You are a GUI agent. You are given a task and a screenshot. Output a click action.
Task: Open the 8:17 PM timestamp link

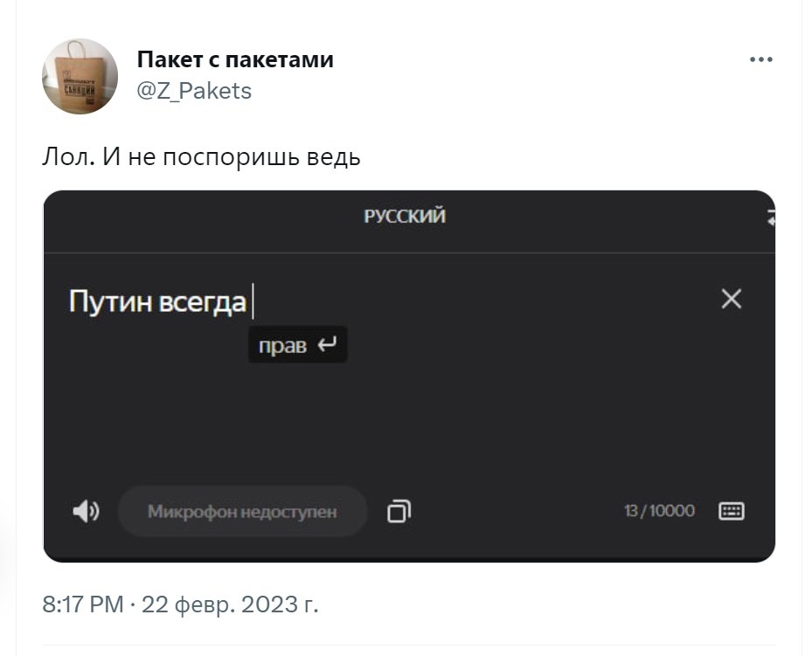[83, 604]
